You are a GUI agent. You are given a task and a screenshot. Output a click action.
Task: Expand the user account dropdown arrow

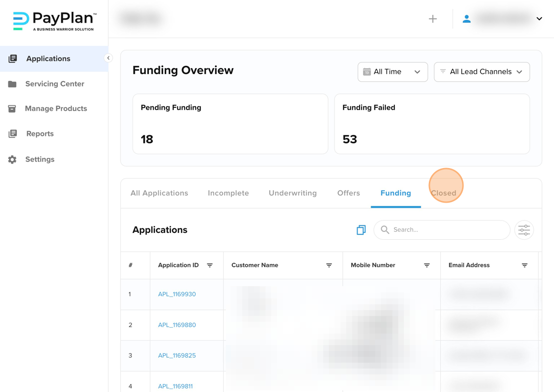click(539, 19)
